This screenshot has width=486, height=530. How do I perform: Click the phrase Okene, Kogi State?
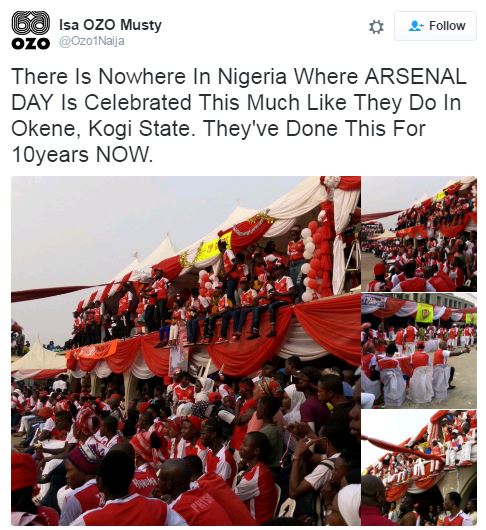click(103, 129)
